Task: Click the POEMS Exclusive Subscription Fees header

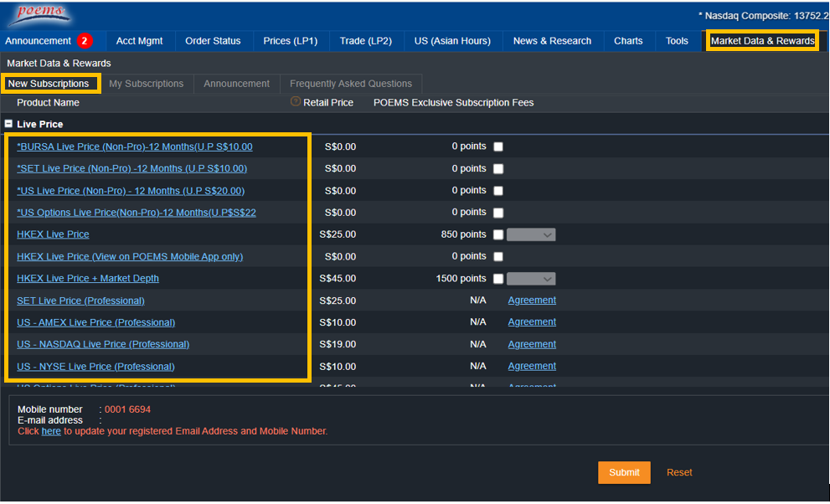Action: (x=454, y=103)
